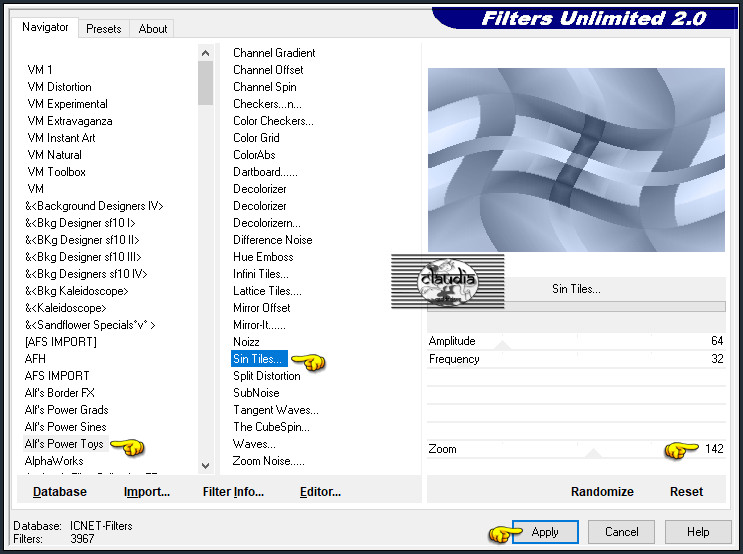
Task: Select Alf's Border FX category
Action: tap(60, 393)
